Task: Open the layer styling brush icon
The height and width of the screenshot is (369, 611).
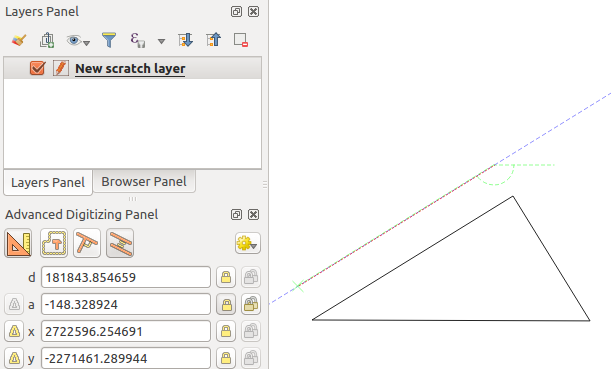Action: [19, 40]
